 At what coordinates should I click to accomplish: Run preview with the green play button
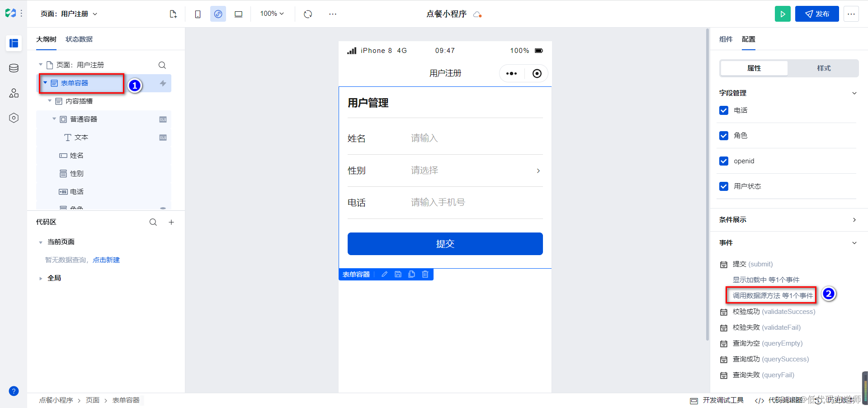[783, 14]
